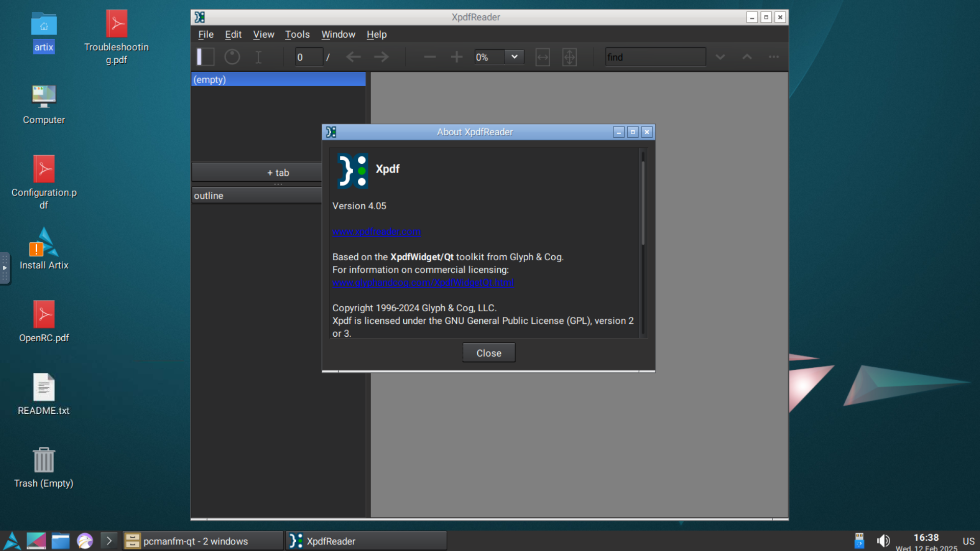
Task: Find next match down chevron
Action: (720, 57)
